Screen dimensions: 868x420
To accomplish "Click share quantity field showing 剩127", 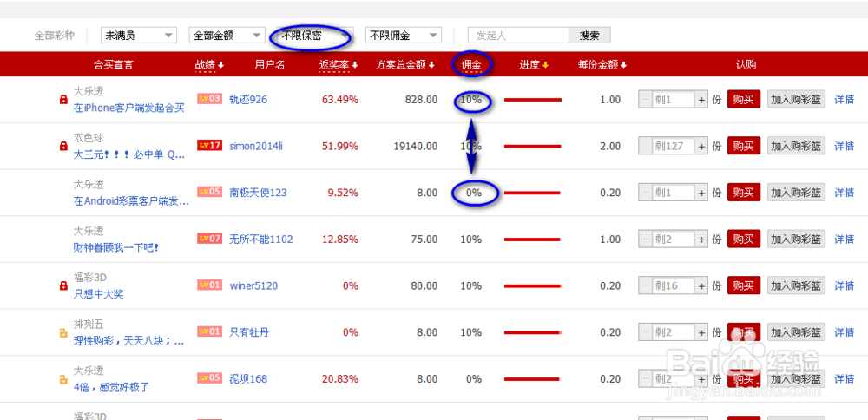I will tap(674, 146).
